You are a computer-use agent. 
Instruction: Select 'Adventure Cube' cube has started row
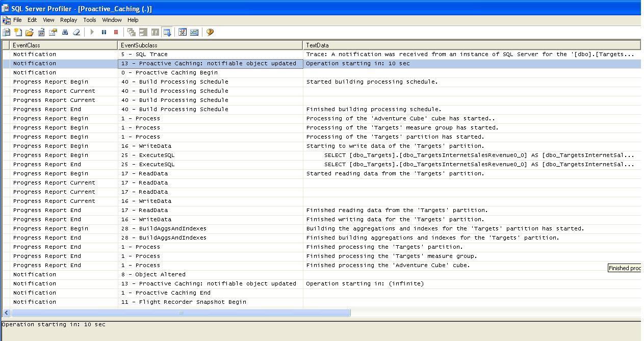[x=321, y=118]
